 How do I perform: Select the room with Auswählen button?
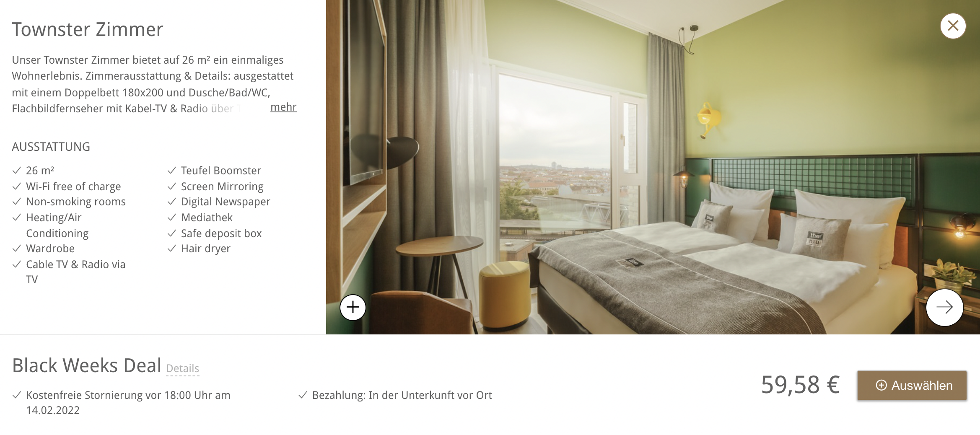pos(912,385)
